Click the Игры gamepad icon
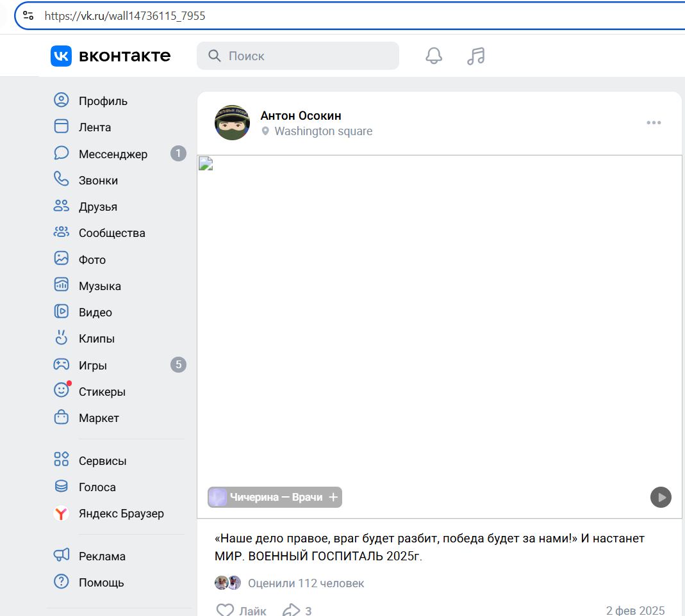The image size is (685, 616). coord(61,364)
